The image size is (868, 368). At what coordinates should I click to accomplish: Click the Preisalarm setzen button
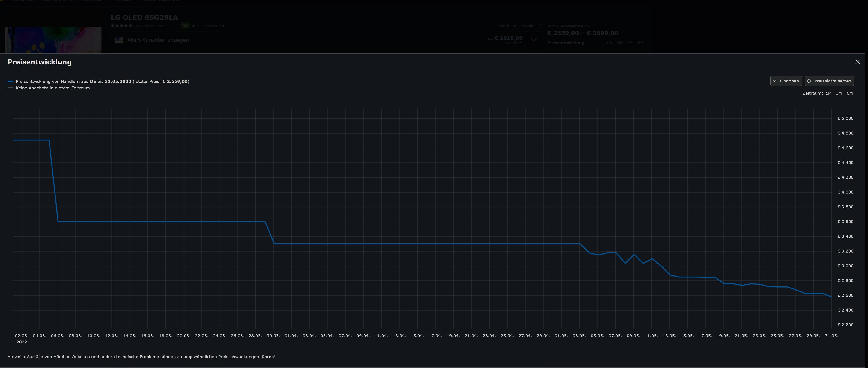pyautogui.click(x=829, y=81)
